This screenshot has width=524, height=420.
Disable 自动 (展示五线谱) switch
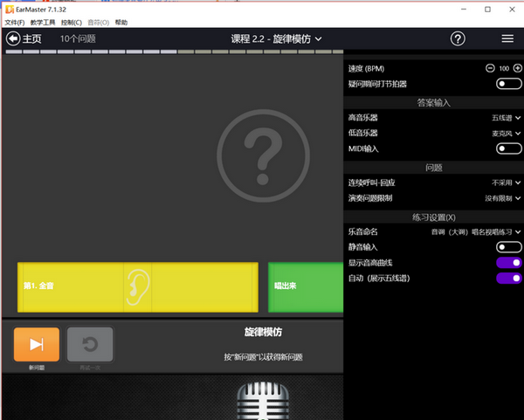coord(508,278)
